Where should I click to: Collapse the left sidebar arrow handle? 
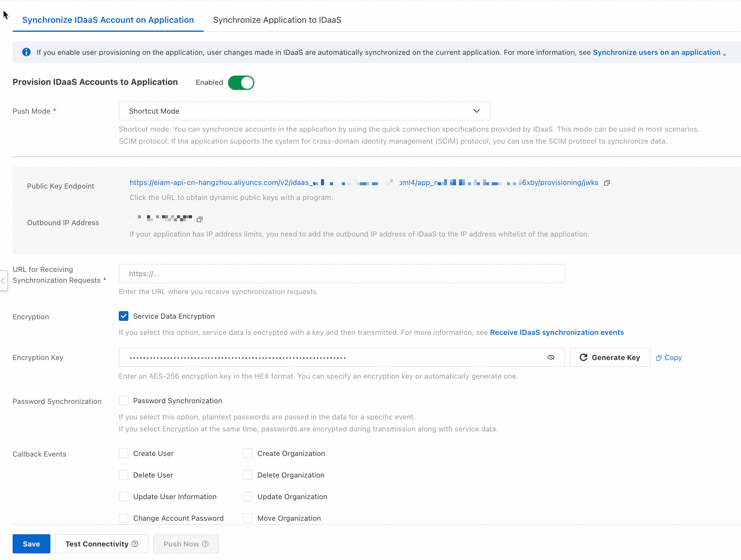point(3,281)
